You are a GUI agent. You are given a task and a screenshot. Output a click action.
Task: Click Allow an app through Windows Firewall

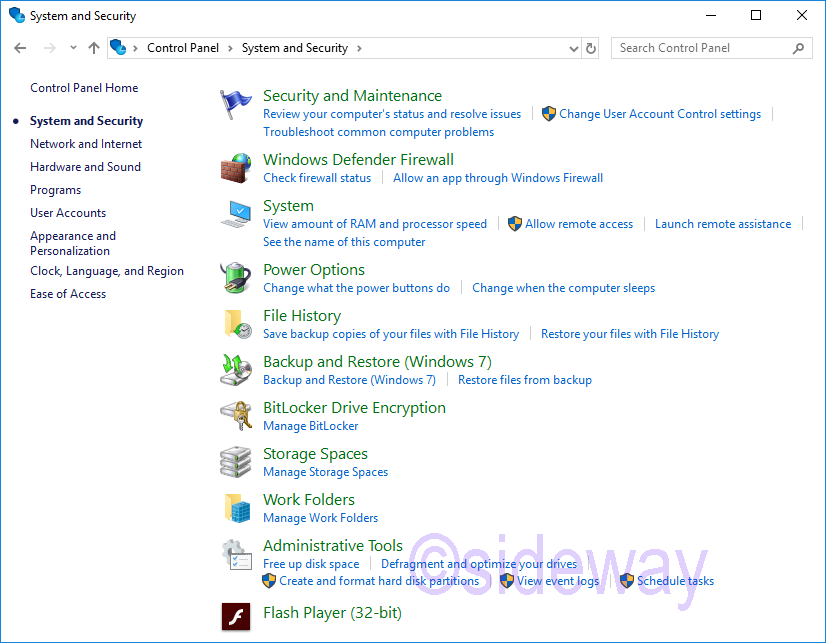pyautogui.click(x=498, y=178)
